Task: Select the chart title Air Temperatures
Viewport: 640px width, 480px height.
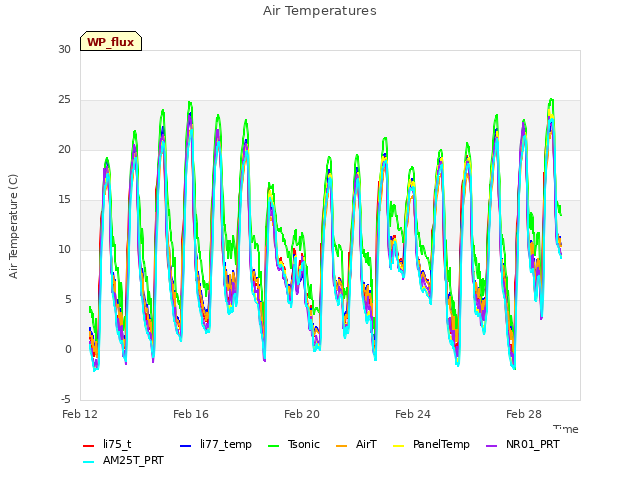Action: (320, 11)
